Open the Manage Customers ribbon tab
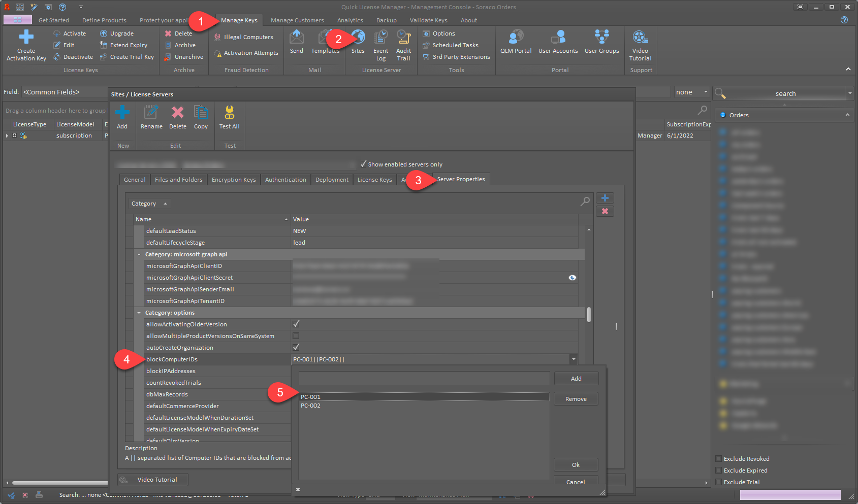 coord(297,20)
